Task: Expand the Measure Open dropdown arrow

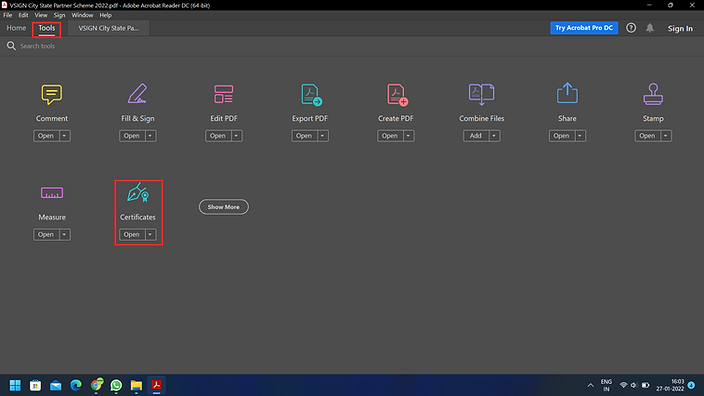Action: [x=64, y=234]
